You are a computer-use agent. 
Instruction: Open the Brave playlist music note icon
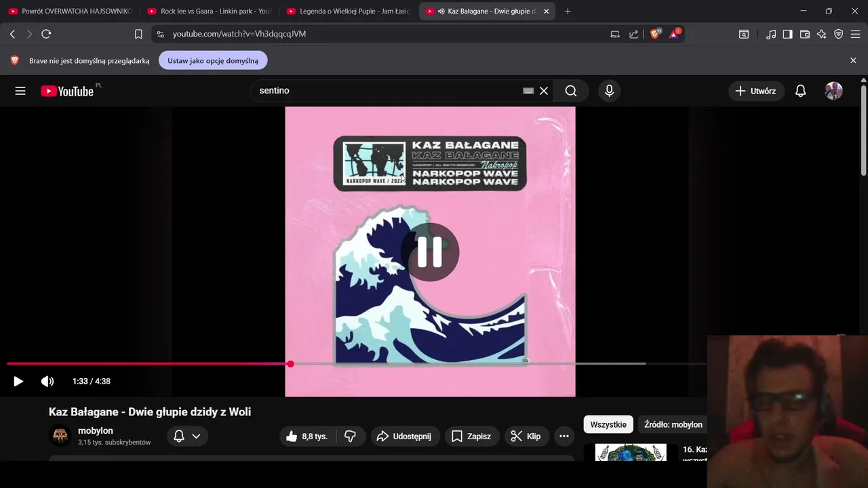pos(771,34)
